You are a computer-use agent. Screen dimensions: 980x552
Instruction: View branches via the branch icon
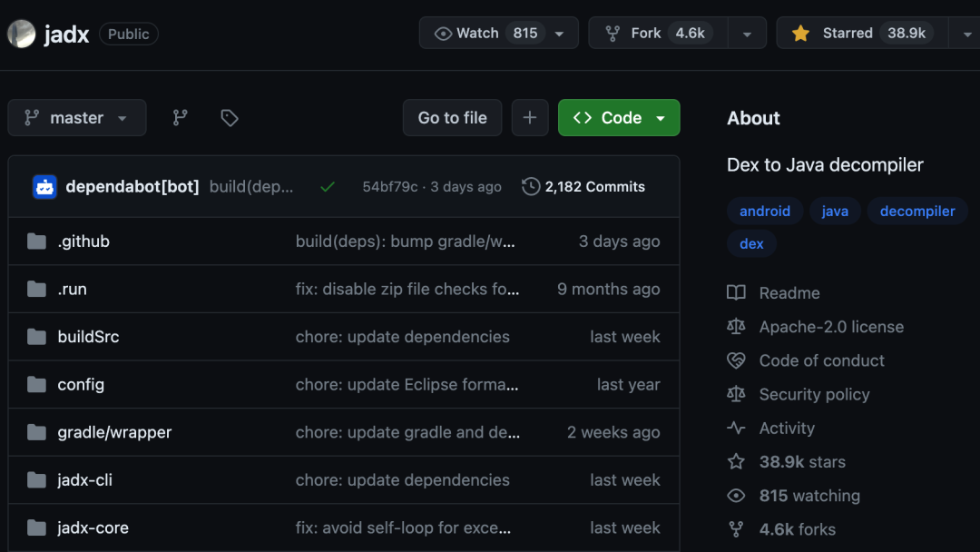(x=180, y=117)
